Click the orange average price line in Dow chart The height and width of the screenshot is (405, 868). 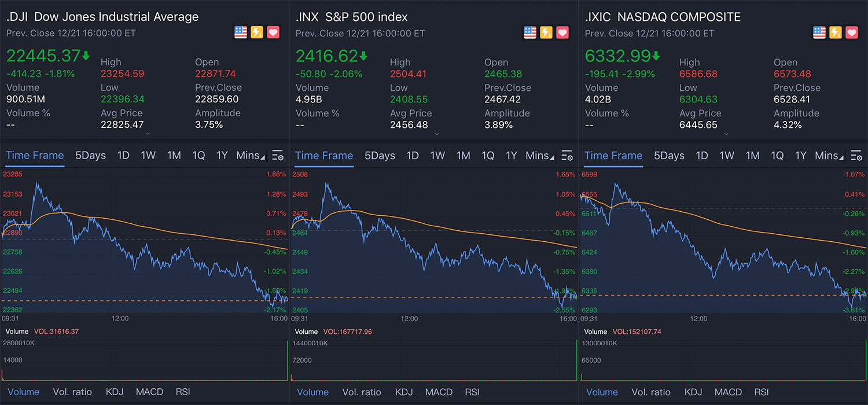174,231
